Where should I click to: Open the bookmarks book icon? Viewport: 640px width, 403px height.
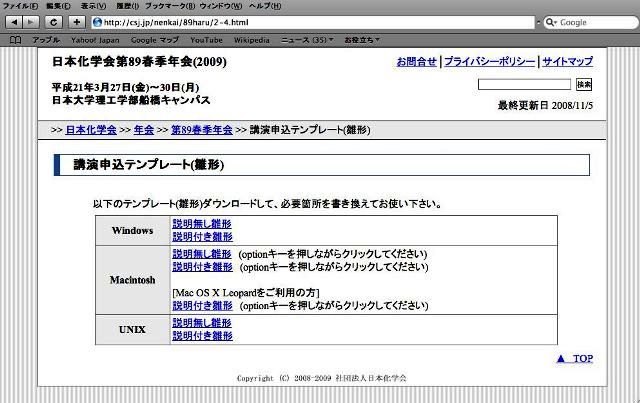(14, 39)
